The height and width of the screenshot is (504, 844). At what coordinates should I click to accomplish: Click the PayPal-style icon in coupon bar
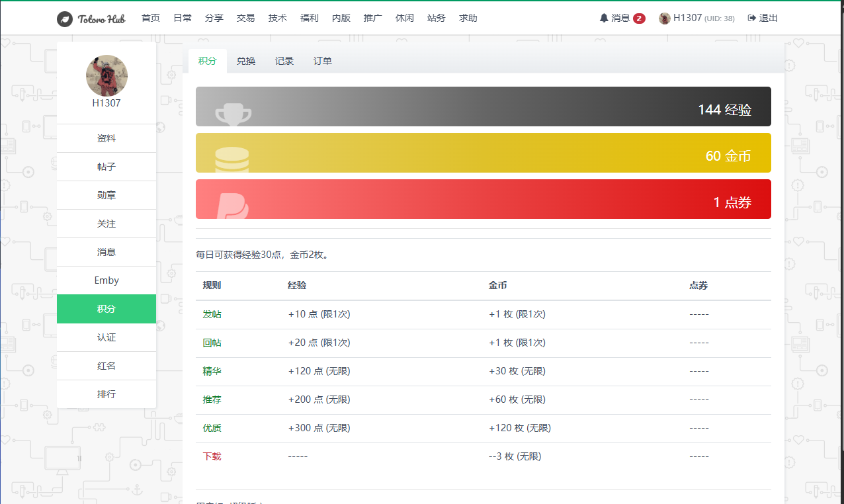coord(233,206)
